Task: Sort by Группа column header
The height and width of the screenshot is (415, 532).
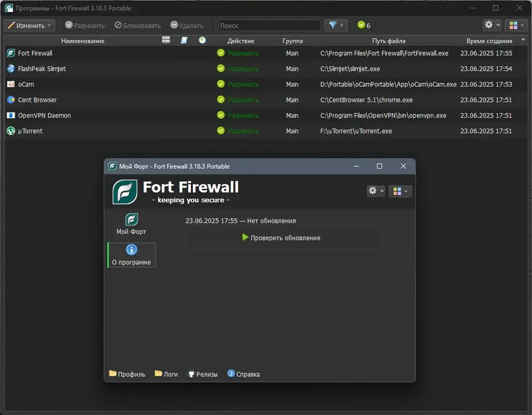Action: [x=292, y=41]
